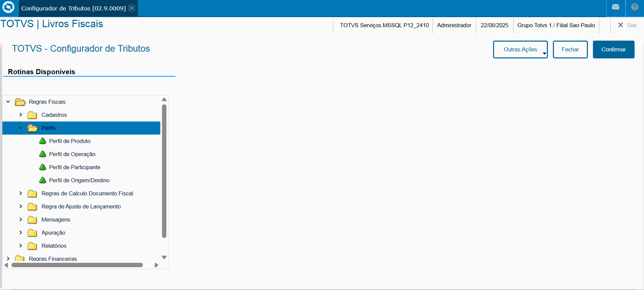Click the Sair exit button
Screen dimensions: 644x290
[628, 25]
